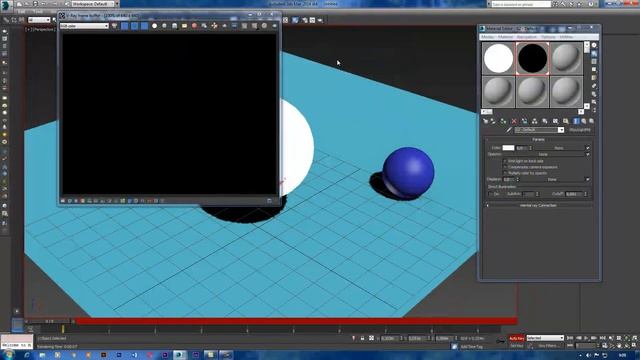Toggle backlight for material sample slots

(x=594, y=53)
